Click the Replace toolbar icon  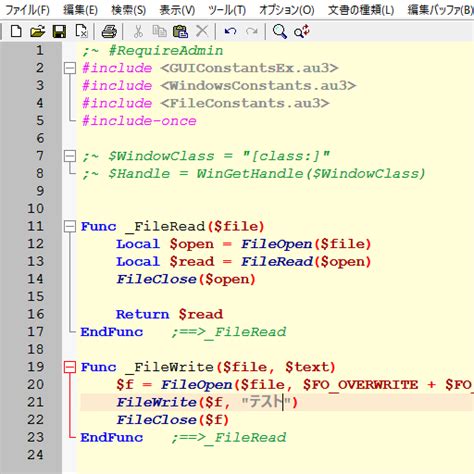click(x=302, y=31)
